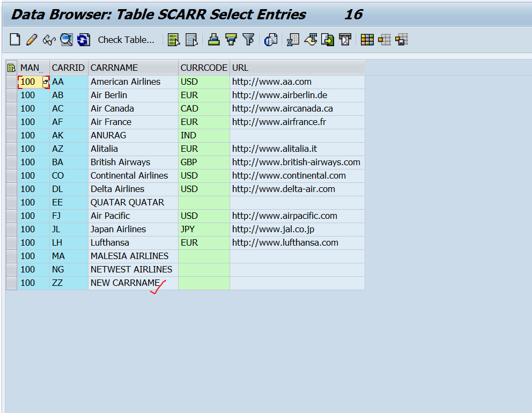Click the Change Layout grid icon
Viewport: 532px width, 413px height.
[367, 40]
